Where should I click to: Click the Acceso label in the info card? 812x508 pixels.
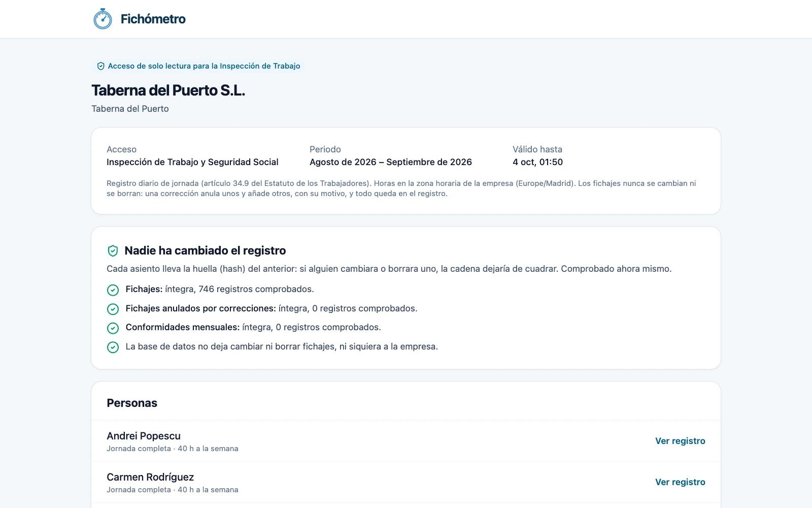point(121,149)
